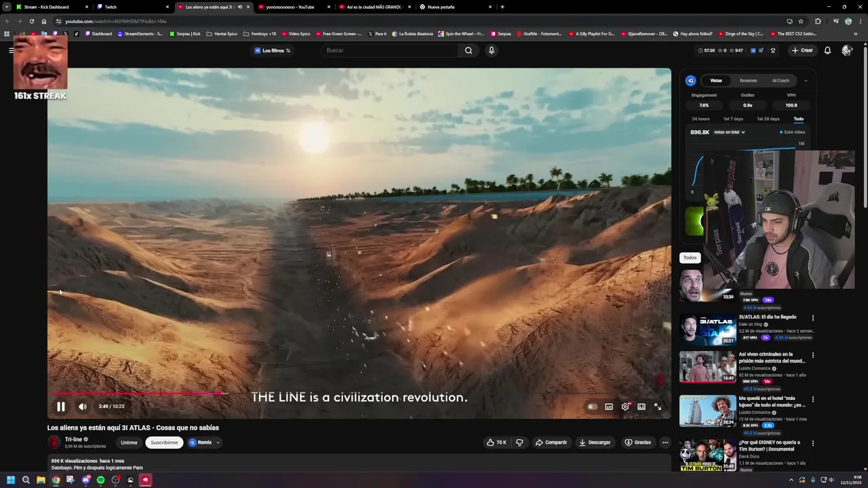This screenshot has height=488, width=868.
Task: Show hidden system tray icons chevron
Action: 791,480
